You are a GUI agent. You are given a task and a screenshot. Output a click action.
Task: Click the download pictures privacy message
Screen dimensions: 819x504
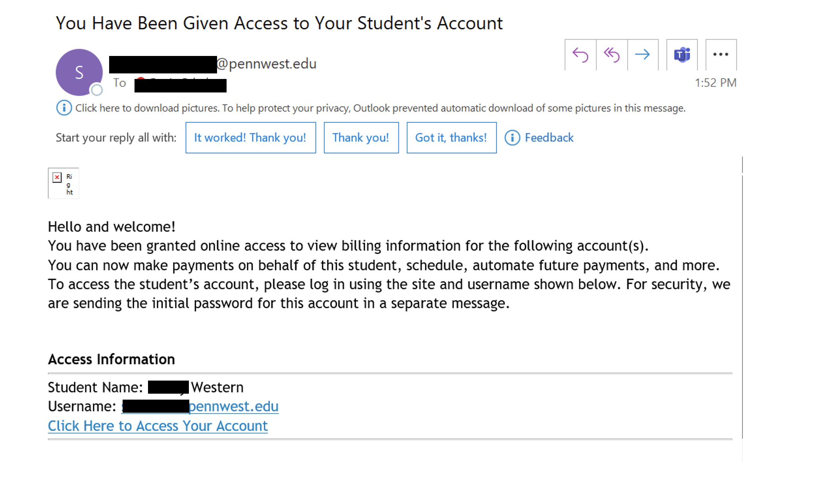(x=380, y=108)
